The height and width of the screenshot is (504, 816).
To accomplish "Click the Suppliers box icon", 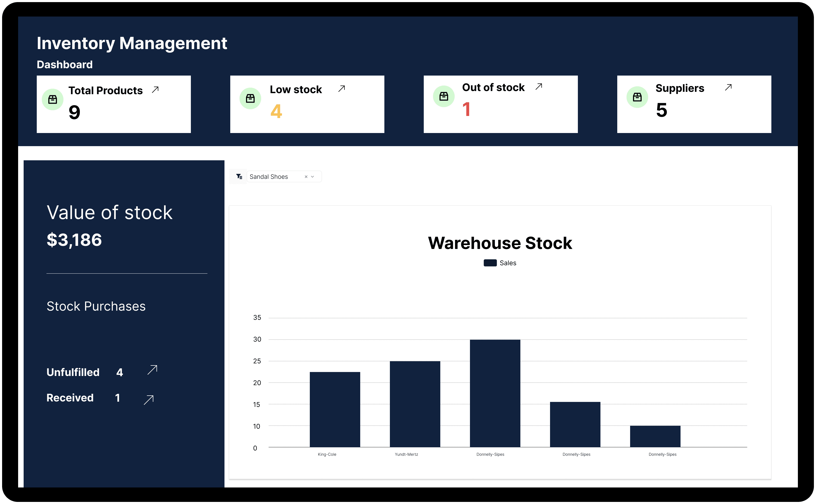I will [x=637, y=97].
